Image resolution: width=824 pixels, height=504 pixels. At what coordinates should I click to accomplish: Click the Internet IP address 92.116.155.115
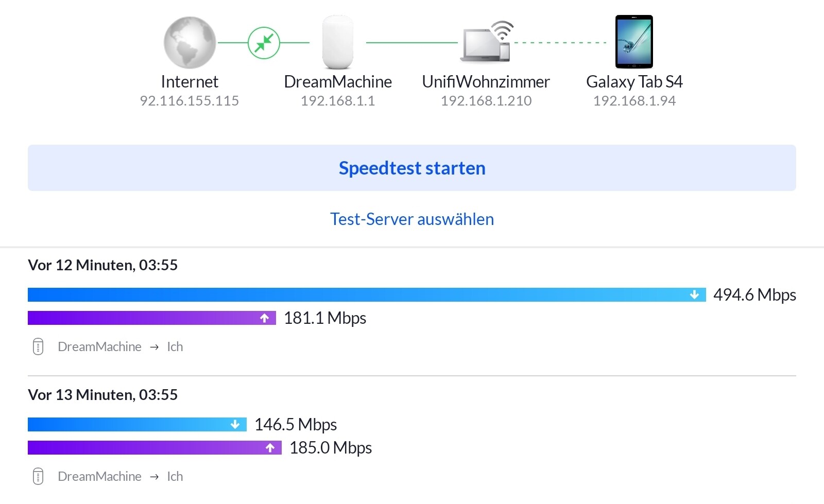(190, 101)
